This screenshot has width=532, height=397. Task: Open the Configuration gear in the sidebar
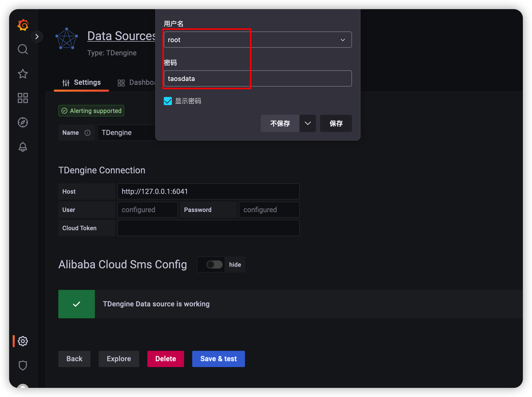click(x=23, y=341)
